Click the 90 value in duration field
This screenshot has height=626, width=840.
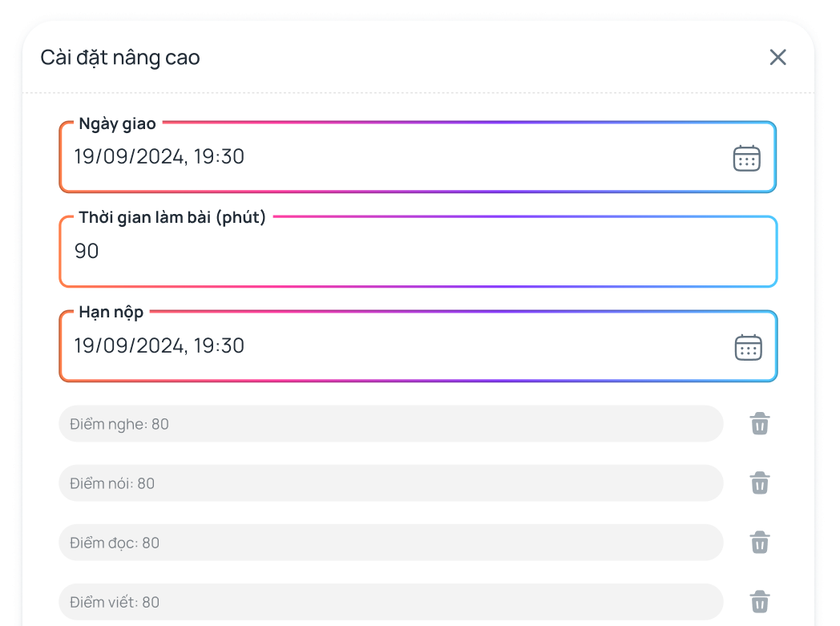click(87, 252)
